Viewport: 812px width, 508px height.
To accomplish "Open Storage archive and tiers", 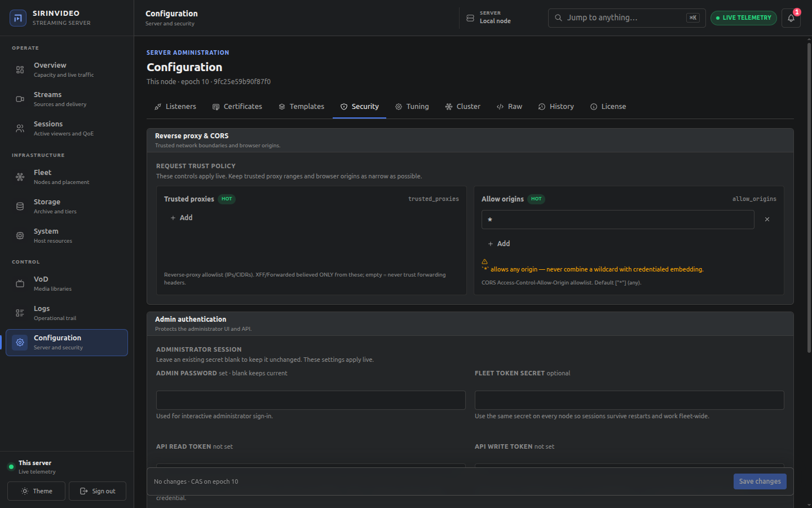I will [67, 207].
